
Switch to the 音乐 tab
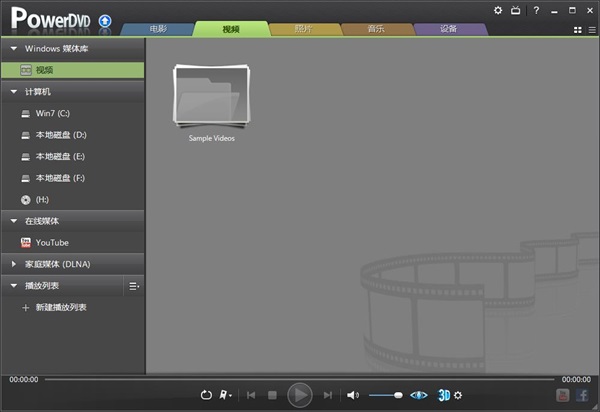pyautogui.click(x=377, y=29)
